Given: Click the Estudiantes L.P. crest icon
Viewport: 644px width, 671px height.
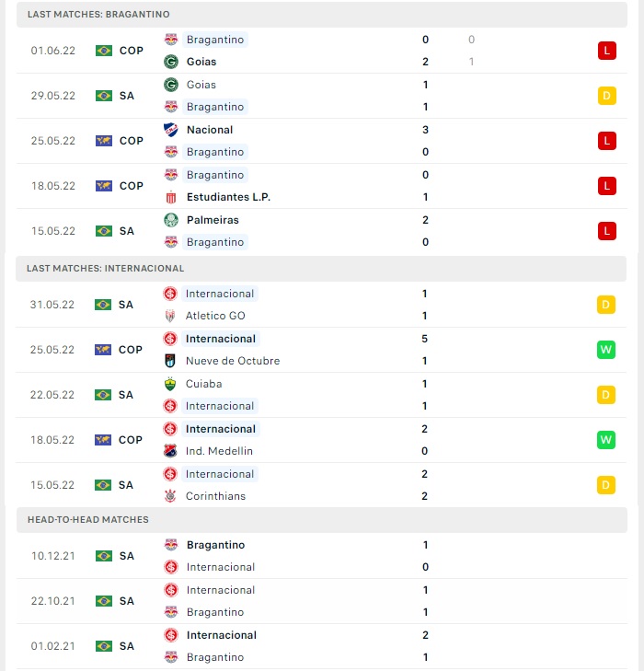Looking at the screenshot, I should [x=171, y=197].
